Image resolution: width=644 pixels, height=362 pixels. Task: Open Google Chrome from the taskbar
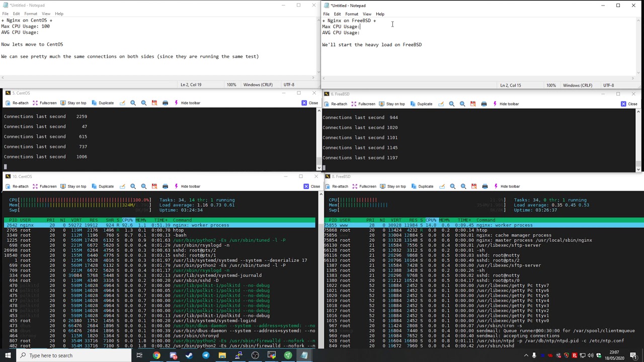pos(156,355)
